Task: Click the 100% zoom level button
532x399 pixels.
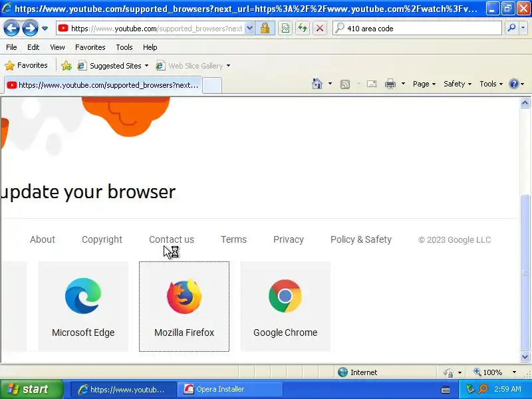Action: [x=488, y=372]
